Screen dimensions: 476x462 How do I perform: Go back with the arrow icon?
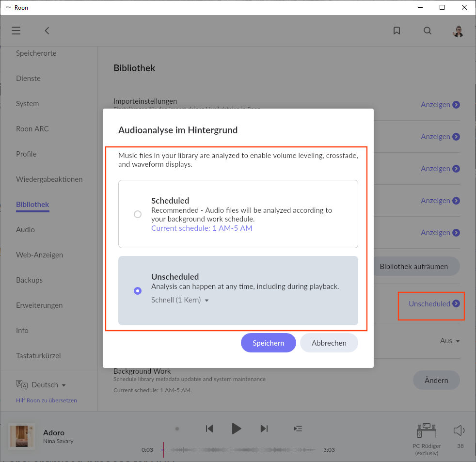tap(47, 31)
